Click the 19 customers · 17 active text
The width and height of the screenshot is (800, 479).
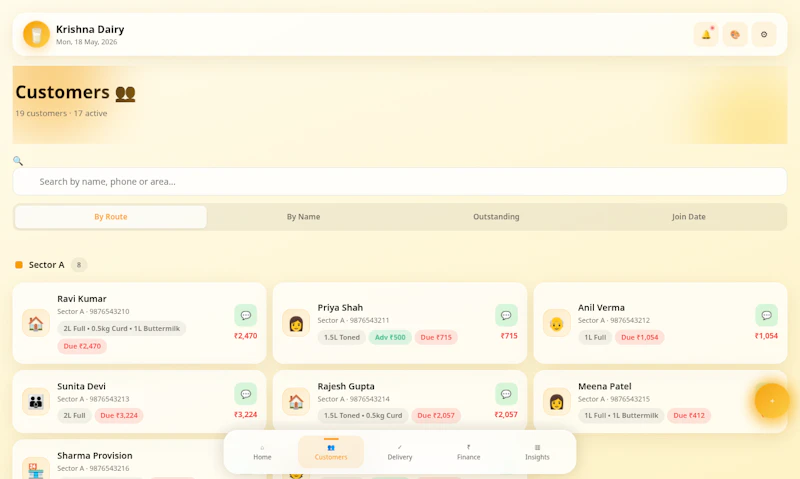(x=61, y=113)
